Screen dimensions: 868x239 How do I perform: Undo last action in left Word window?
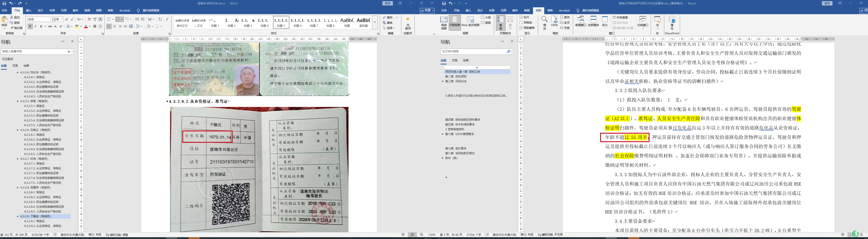[11, 3]
